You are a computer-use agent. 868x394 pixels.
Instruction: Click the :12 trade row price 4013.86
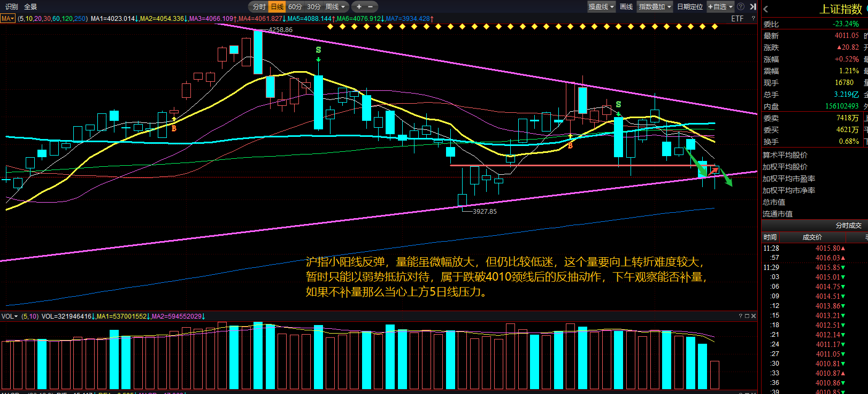[x=827, y=306]
